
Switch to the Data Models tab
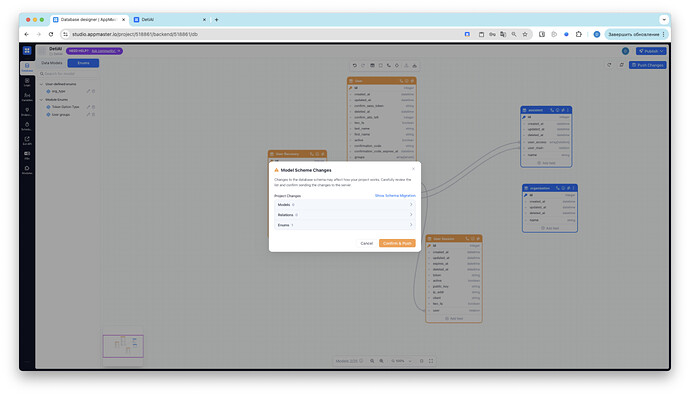tap(52, 63)
